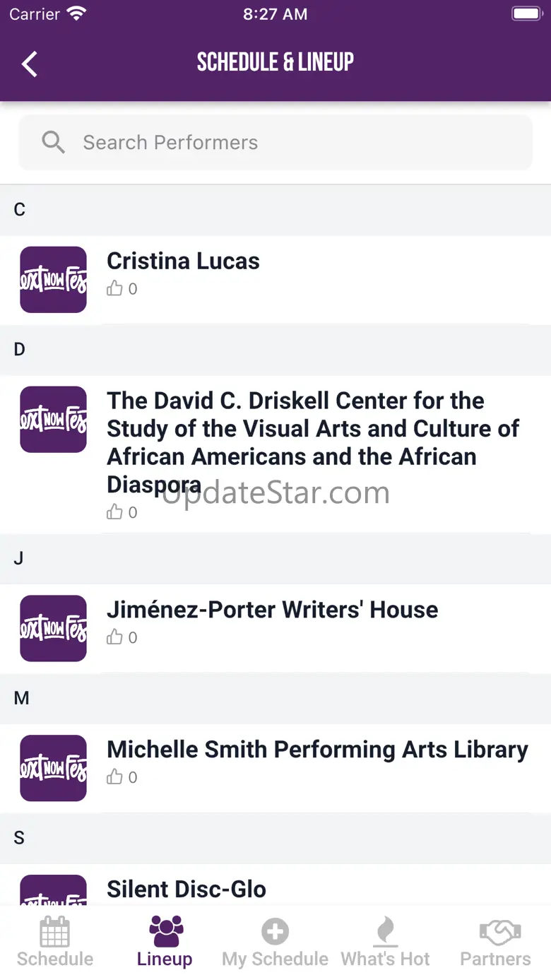The image size is (551, 980).
Task: Tap Cristina Lucas NextNow Fest thumbnail
Action: (53, 280)
